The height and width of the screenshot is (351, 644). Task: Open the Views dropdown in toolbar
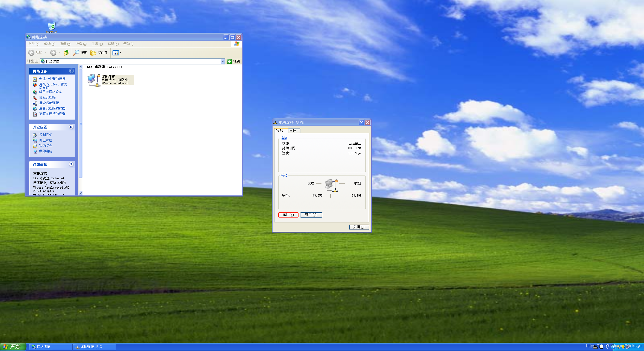117,53
